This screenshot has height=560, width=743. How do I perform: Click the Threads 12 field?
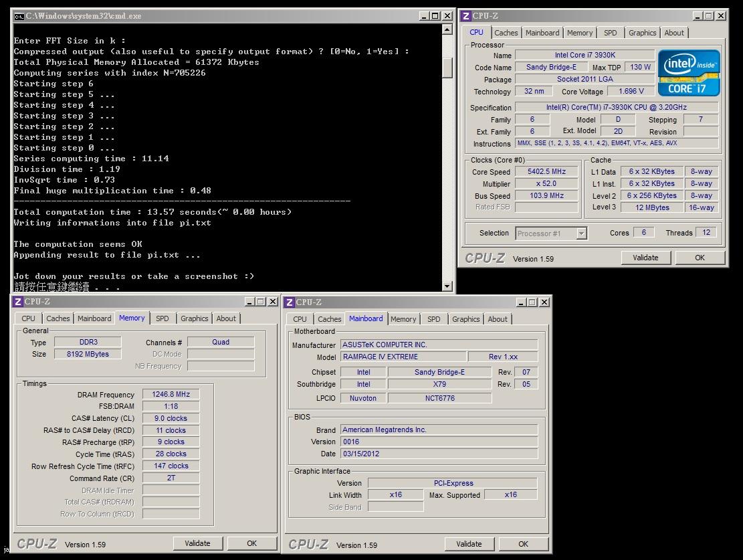click(706, 232)
